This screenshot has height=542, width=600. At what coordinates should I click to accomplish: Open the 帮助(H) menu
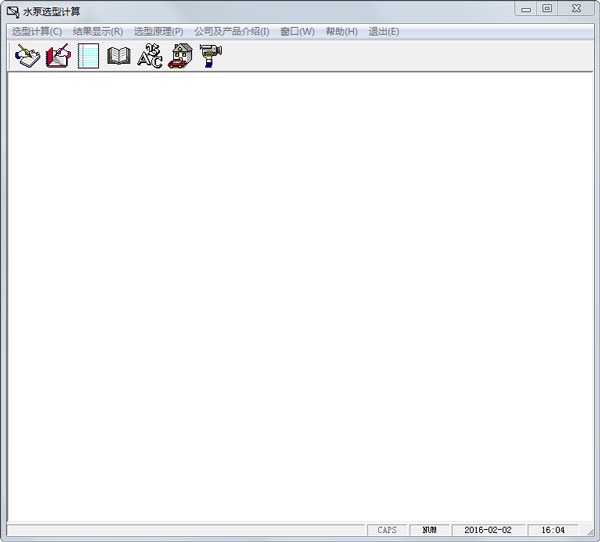point(342,32)
